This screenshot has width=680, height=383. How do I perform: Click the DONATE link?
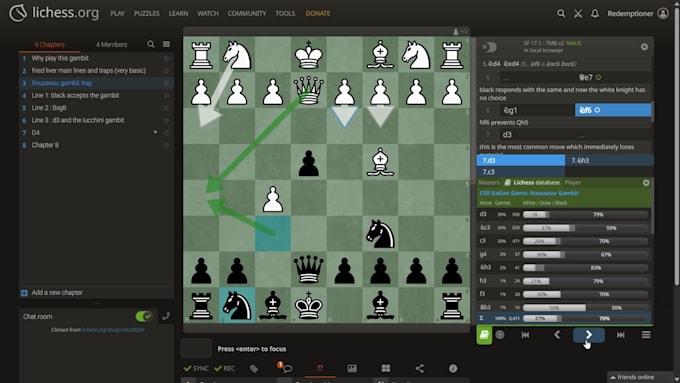point(318,13)
